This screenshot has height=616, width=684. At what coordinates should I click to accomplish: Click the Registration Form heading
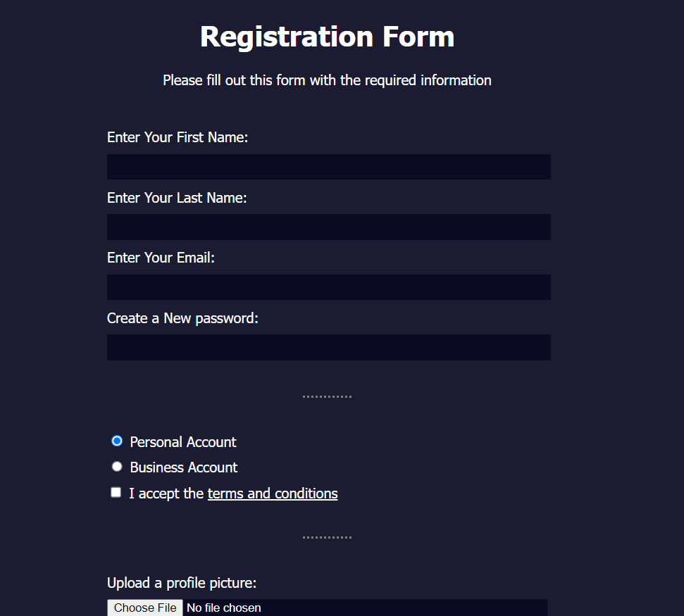[x=327, y=37]
